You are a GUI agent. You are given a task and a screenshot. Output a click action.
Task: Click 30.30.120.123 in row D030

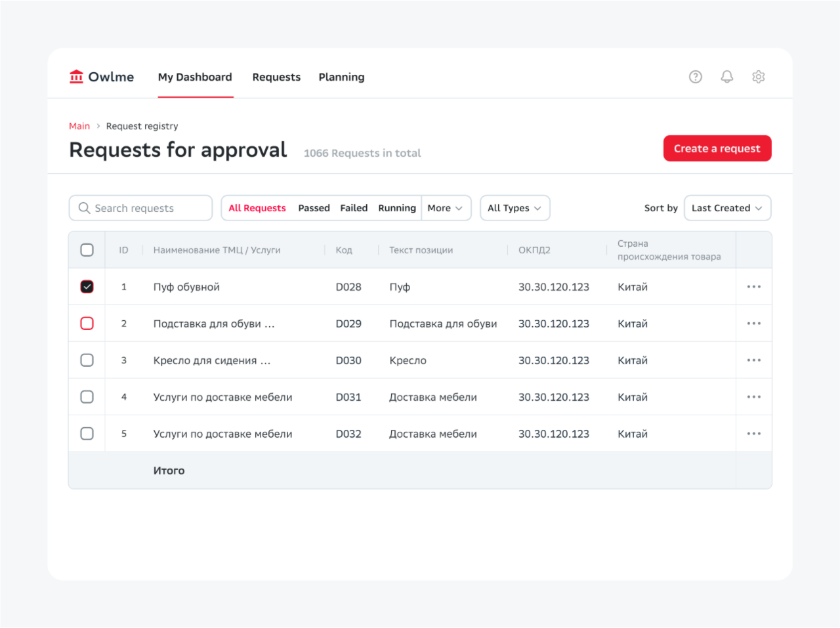(x=554, y=360)
